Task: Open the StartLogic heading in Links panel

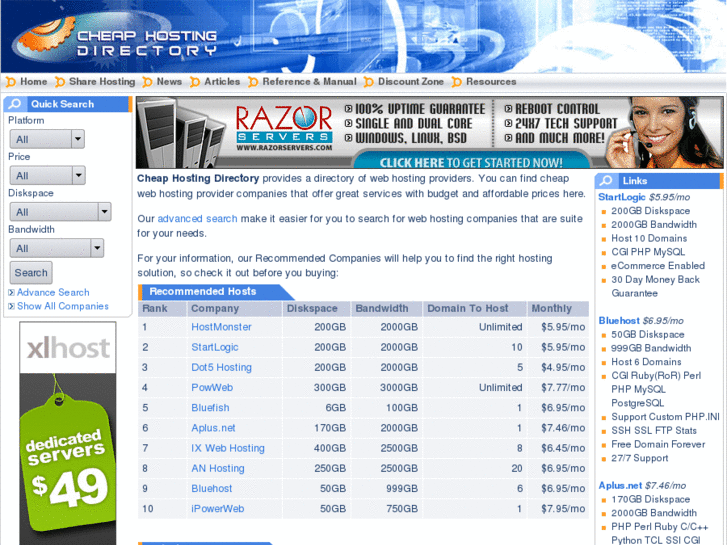Action: coord(622,197)
